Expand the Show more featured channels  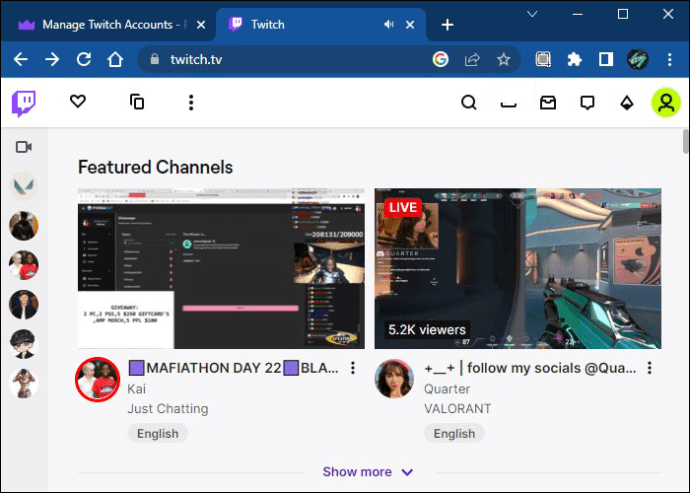pyautogui.click(x=367, y=472)
